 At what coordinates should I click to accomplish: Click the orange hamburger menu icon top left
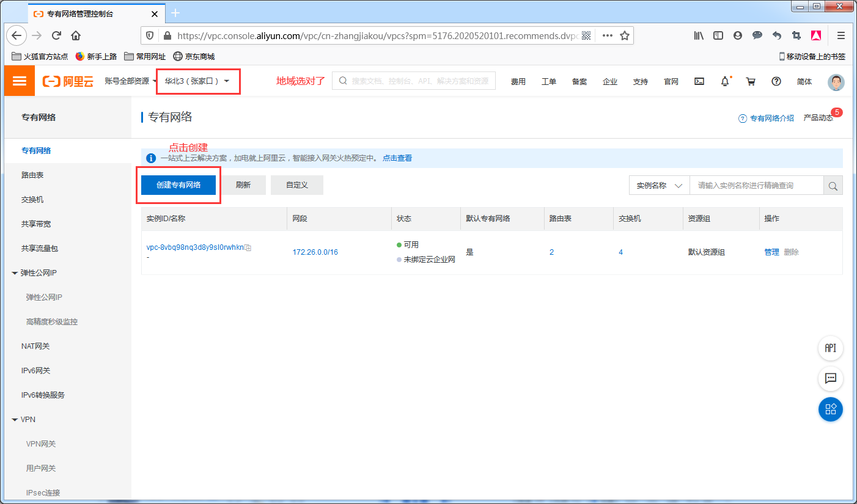point(19,80)
